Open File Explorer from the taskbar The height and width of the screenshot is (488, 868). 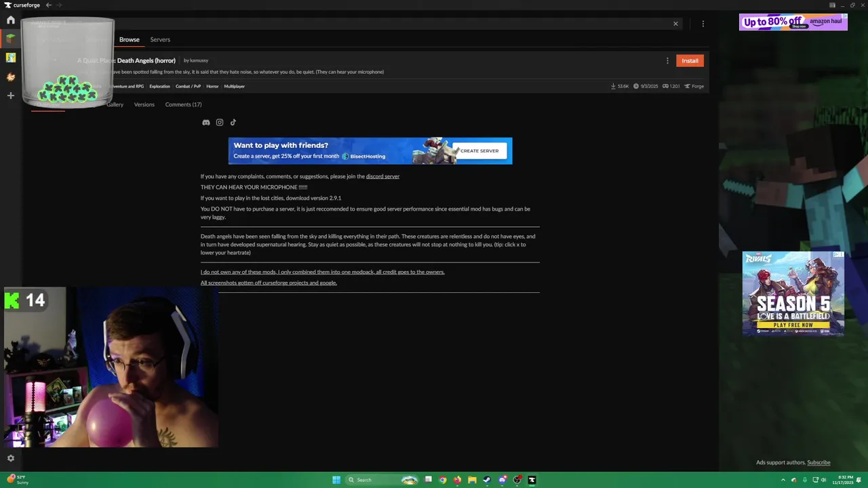pos(472,480)
